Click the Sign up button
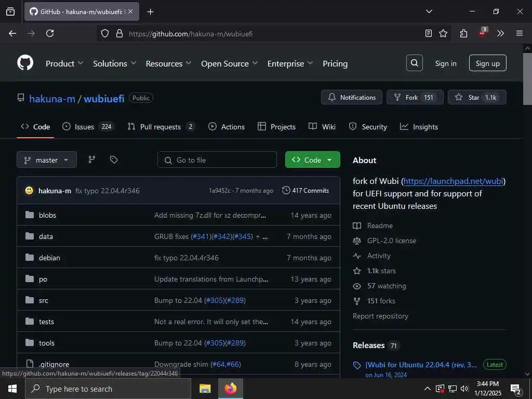This screenshot has height=399, width=532. pyautogui.click(x=487, y=63)
